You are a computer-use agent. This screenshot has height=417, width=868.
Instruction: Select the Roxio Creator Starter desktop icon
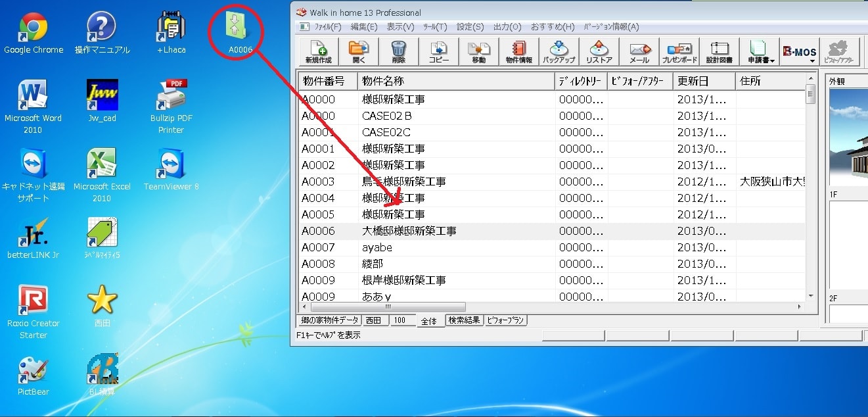pos(33,312)
